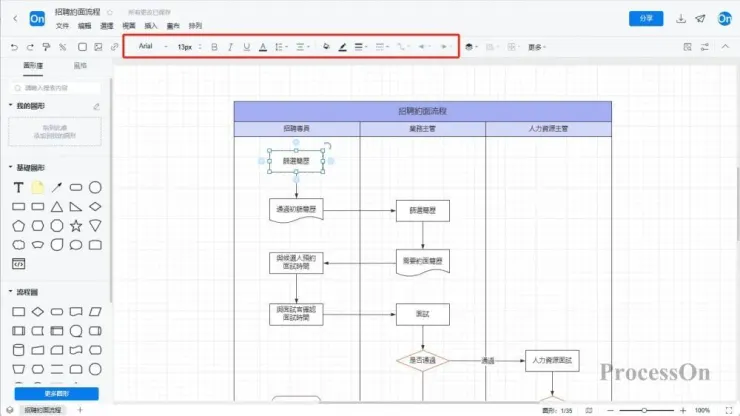This screenshot has width=740, height=416.
Task: Click the shape search input field
Action: click(55, 88)
